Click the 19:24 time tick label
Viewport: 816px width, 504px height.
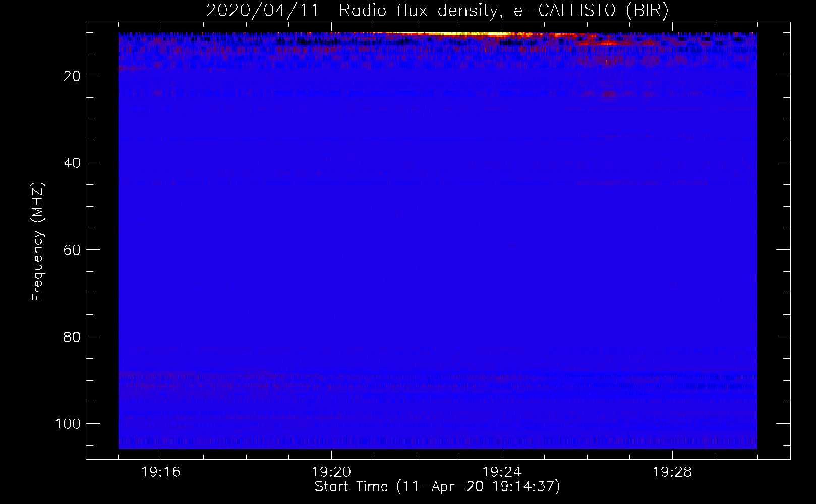tap(502, 472)
